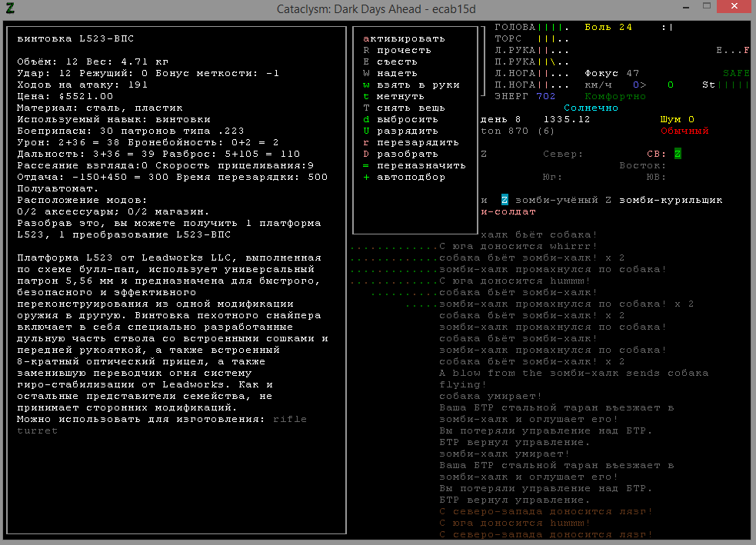Click the 'С юга доносится whirrr!' message
Screen dimensions: 756x545
(518, 246)
